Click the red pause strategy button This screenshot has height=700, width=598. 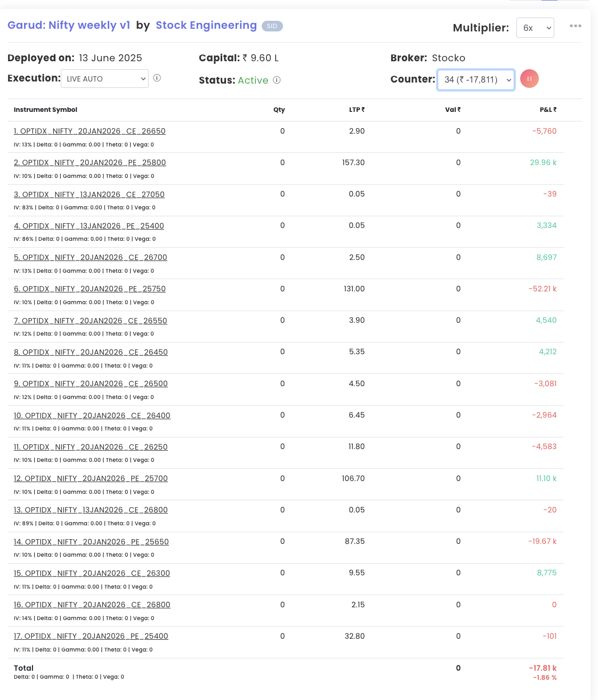click(x=529, y=79)
